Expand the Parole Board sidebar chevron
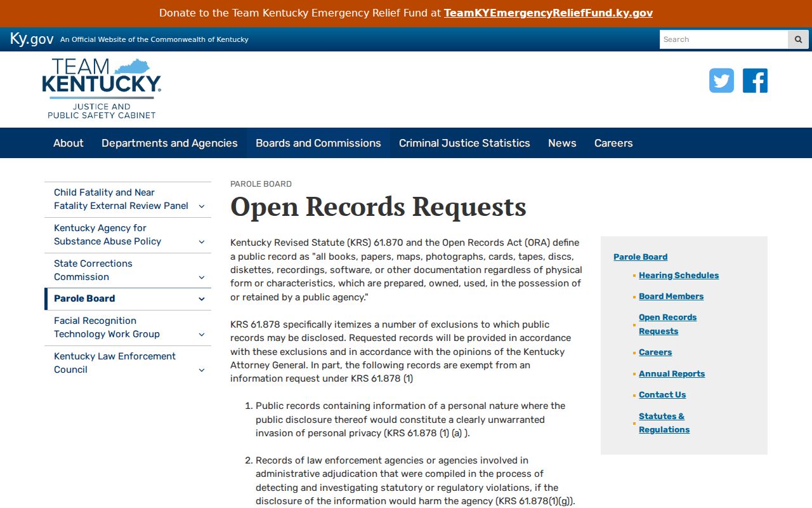Screen dimensions: 812x508 [202, 298]
